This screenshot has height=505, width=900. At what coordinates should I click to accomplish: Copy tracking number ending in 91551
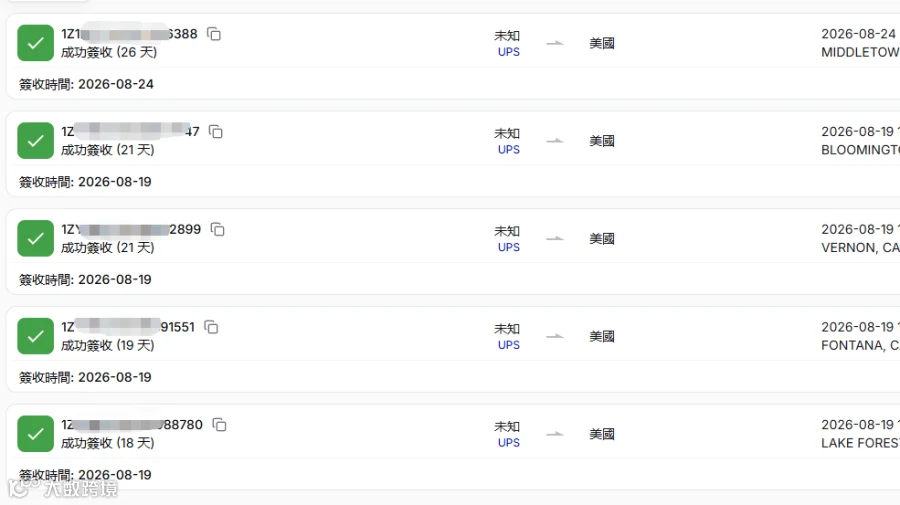click(211, 327)
